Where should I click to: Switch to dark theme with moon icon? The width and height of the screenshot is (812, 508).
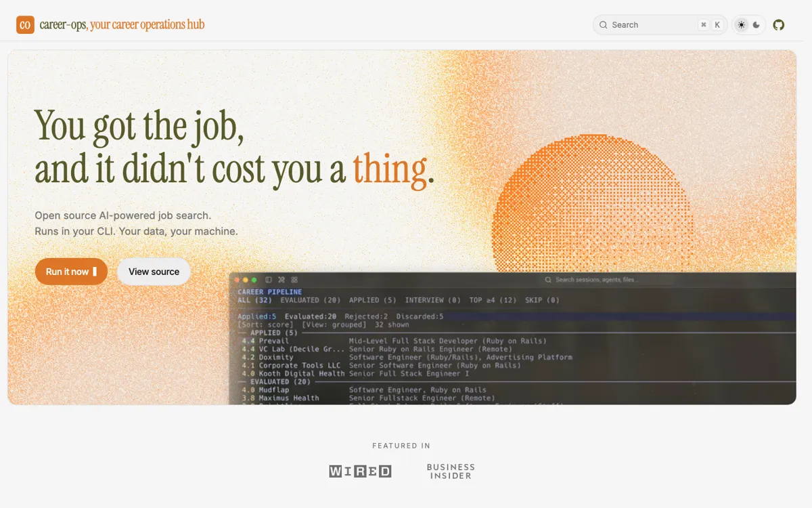tap(757, 25)
